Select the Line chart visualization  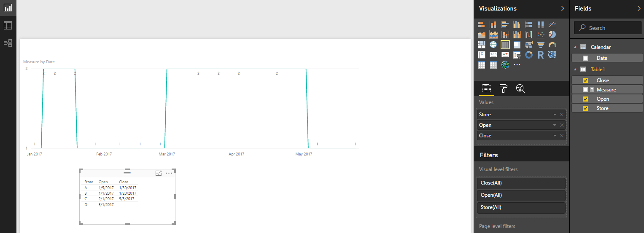pyautogui.click(x=552, y=24)
